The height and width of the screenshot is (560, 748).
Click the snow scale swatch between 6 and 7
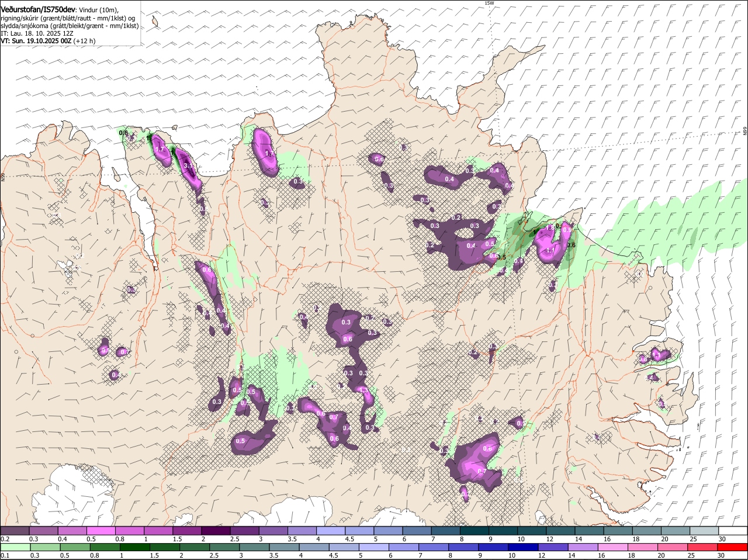(417, 530)
